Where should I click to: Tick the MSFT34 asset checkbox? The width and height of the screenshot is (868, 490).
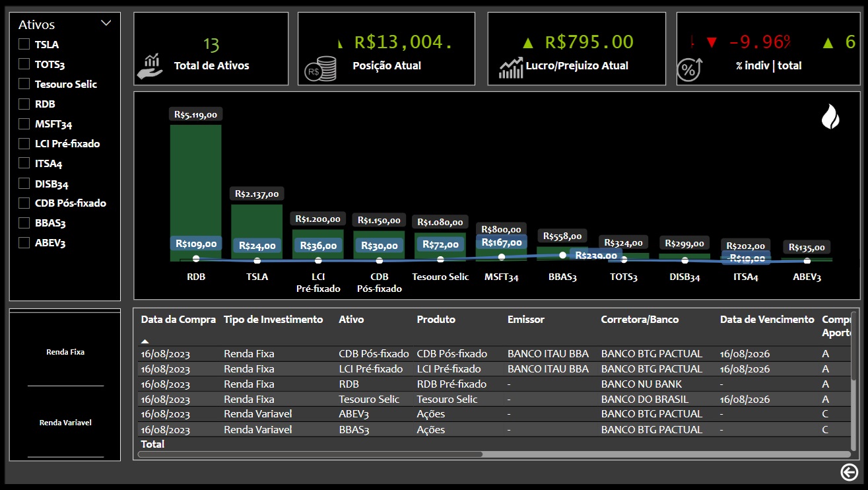tap(24, 123)
